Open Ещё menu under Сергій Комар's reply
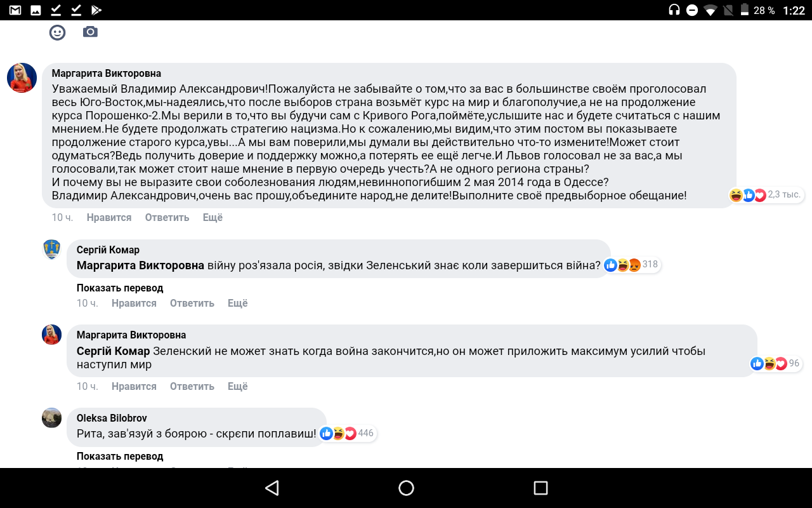 pos(238,304)
